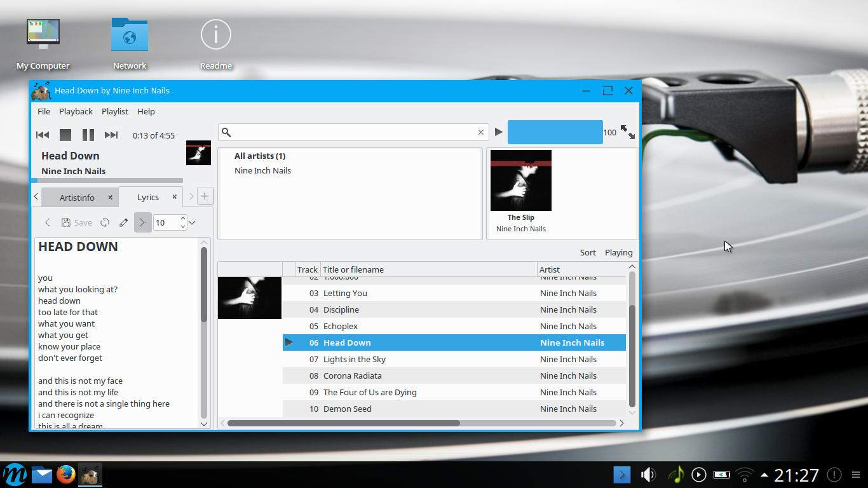This screenshot has width=868, height=488.
Task: Open the Playlist menu
Action: pos(115,111)
